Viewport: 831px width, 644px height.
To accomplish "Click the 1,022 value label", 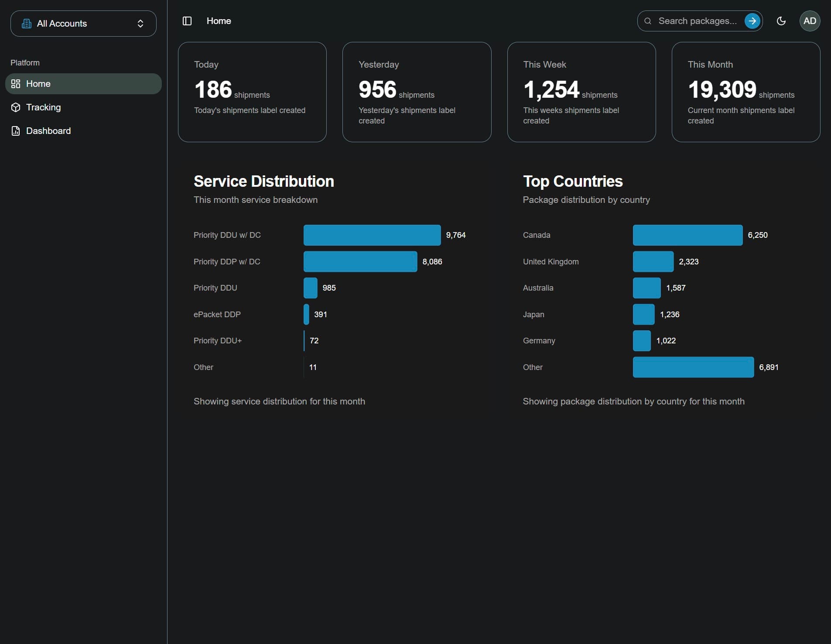I will coord(666,341).
